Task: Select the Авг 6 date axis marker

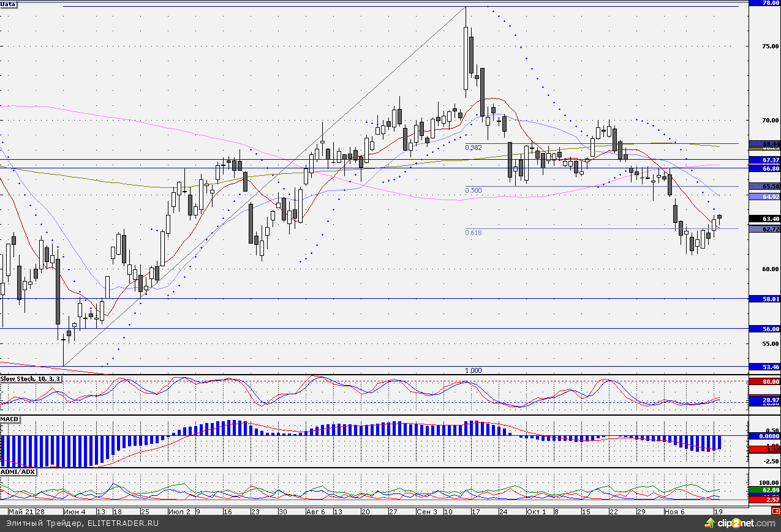Action: click(x=315, y=511)
